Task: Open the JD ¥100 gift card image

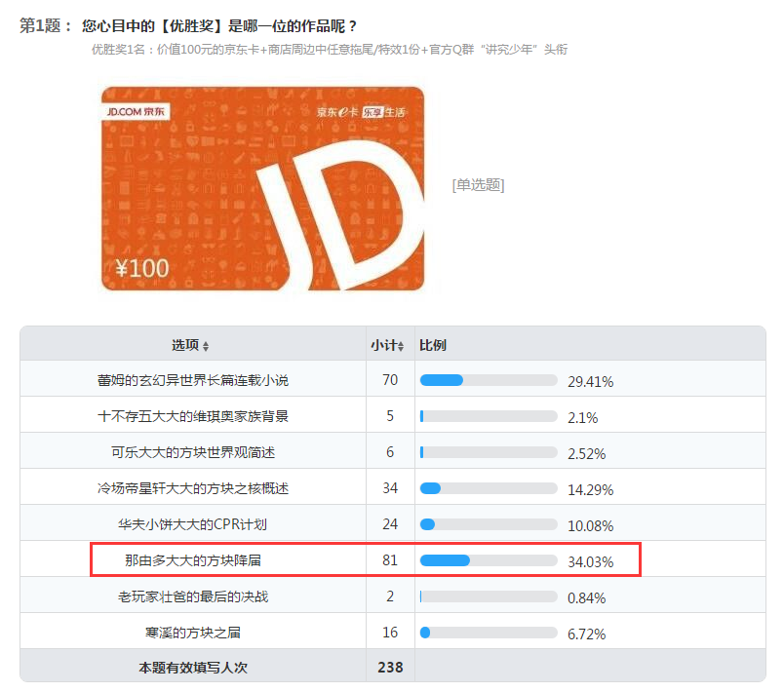Action: click(x=262, y=188)
